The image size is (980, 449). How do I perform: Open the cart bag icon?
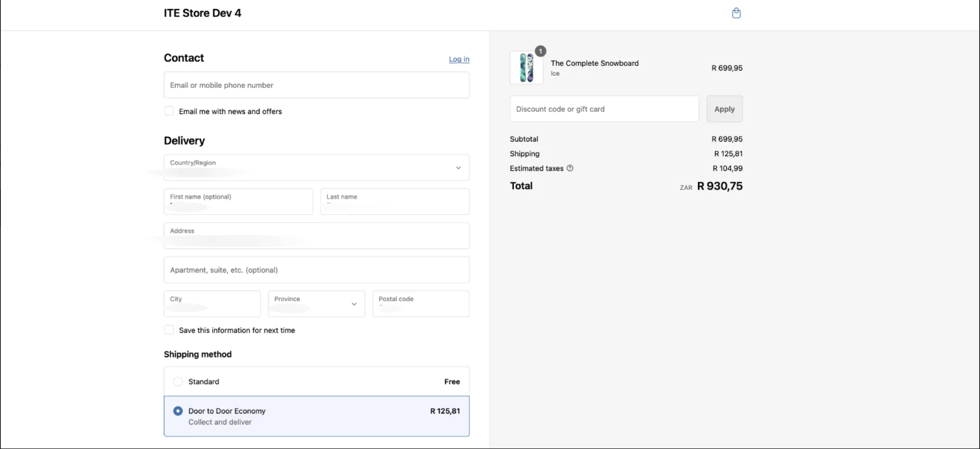pos(736,13)
